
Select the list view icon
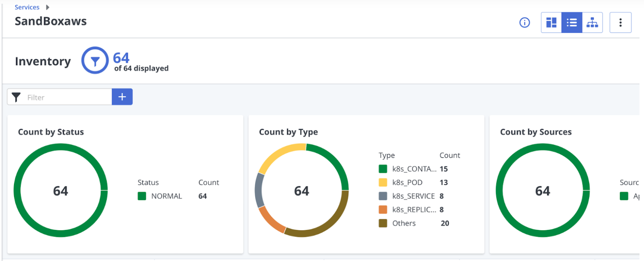(572, 23)
